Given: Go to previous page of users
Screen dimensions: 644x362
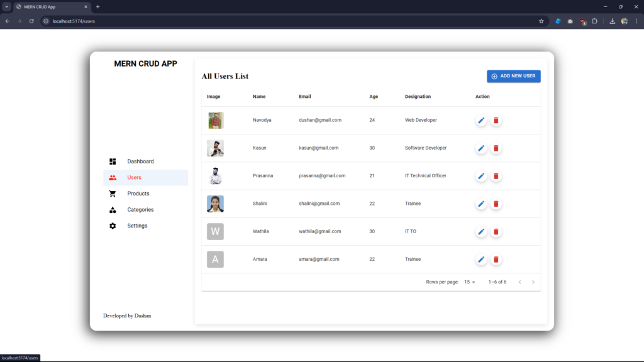Looking at the screenshot, I should click(x=519, y=282).
